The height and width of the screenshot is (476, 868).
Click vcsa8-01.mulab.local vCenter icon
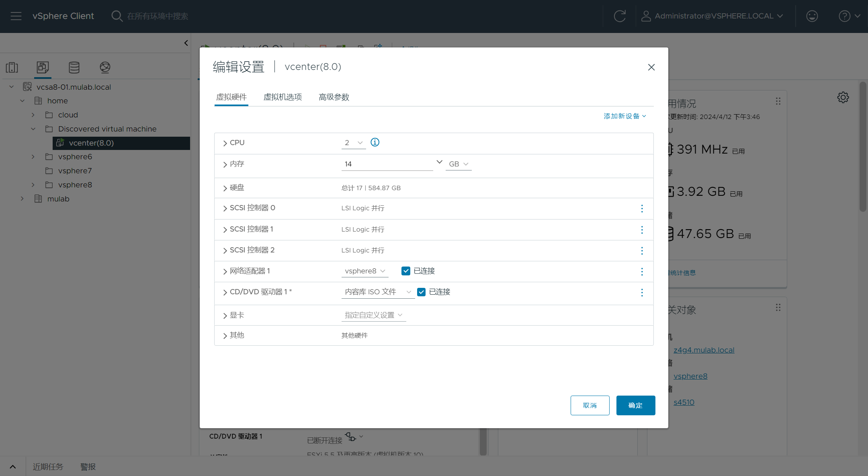27,87
